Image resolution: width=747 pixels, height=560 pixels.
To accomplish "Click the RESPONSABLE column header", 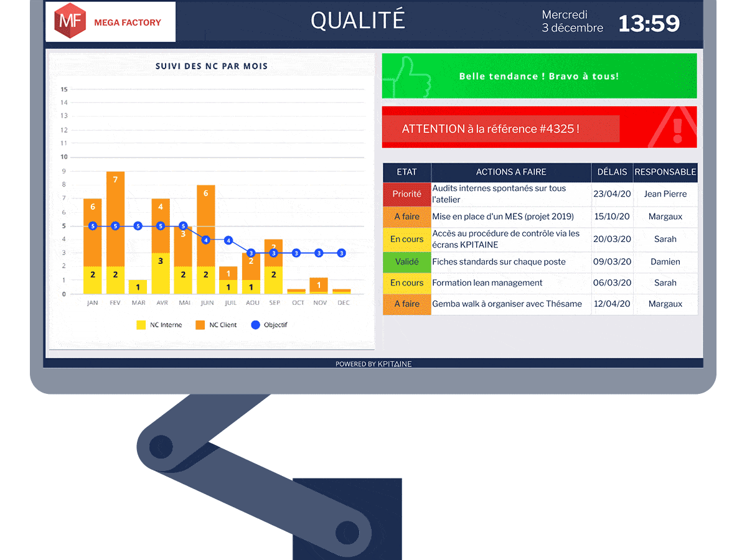I will (665, 172).
